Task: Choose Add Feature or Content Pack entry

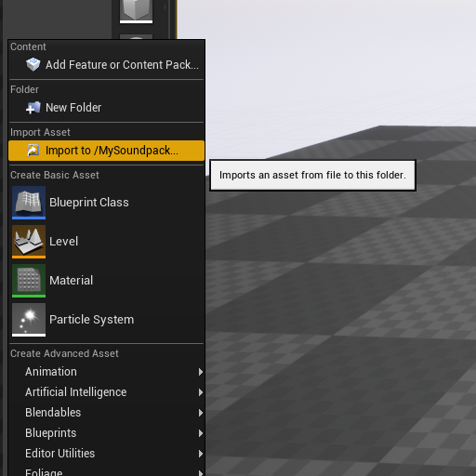Action: [x=106, y=65]
